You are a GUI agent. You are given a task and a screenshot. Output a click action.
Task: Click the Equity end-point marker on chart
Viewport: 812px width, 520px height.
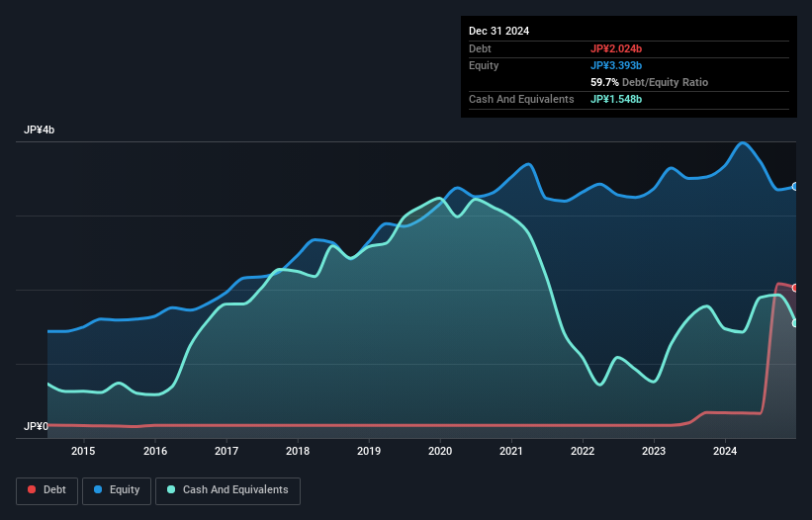(x=795, y=186)
